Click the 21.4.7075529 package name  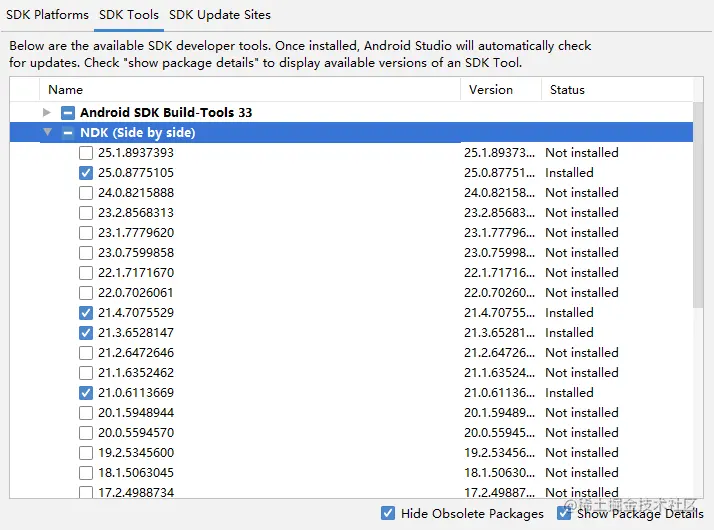coord(136,313)
